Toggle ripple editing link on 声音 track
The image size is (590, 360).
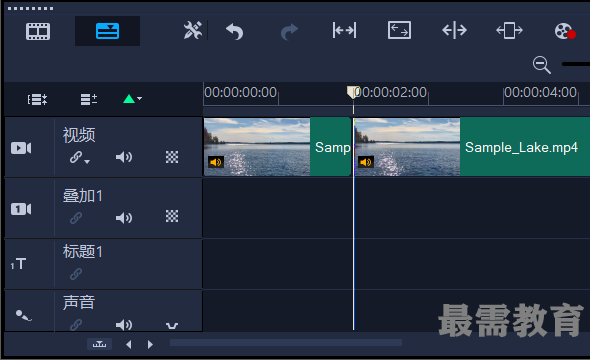[76, 325]
